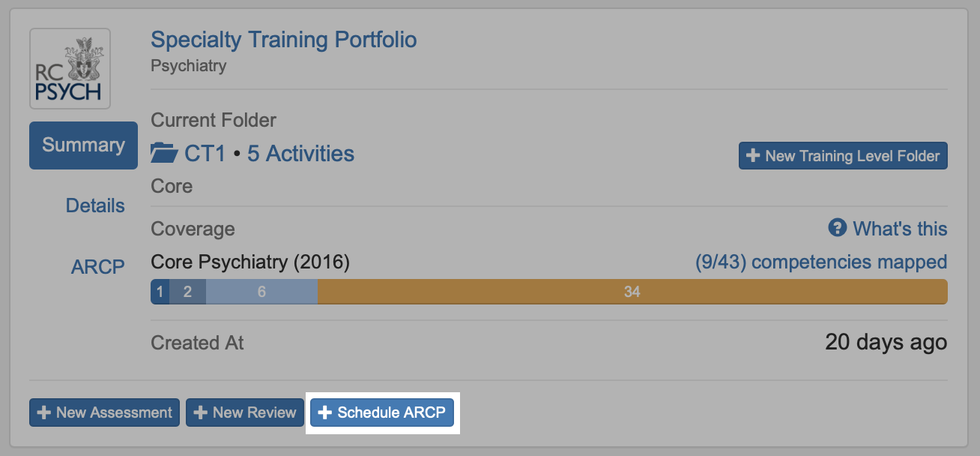Open the CT1 folder link
The height and width of the screenshot is (456, 980).
(x=205, y=154)
